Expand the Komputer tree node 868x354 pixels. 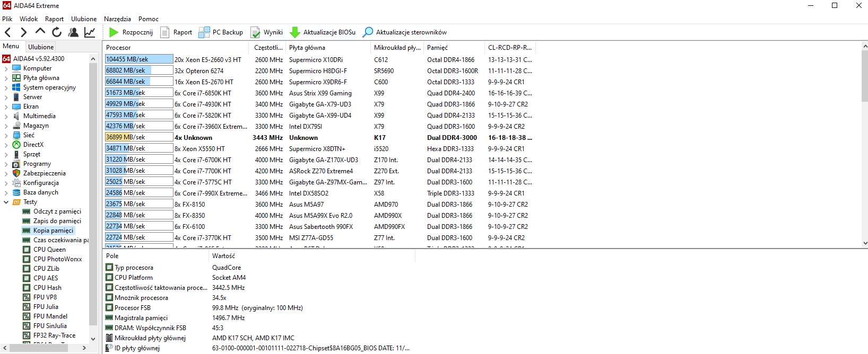pos(6,68)
